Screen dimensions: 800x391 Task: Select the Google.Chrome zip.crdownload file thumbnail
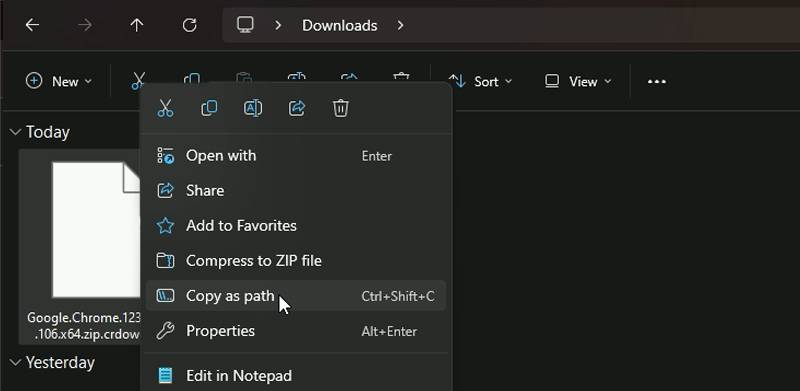[x=96, y=230]
